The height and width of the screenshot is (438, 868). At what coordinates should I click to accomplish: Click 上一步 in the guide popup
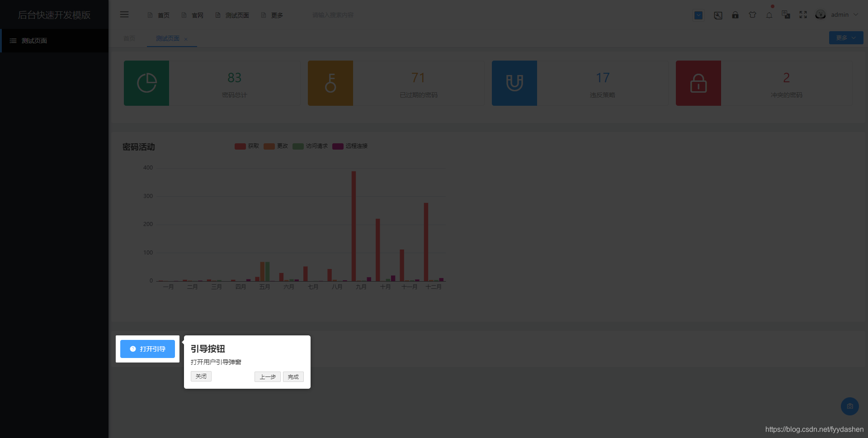pos(268,377)
